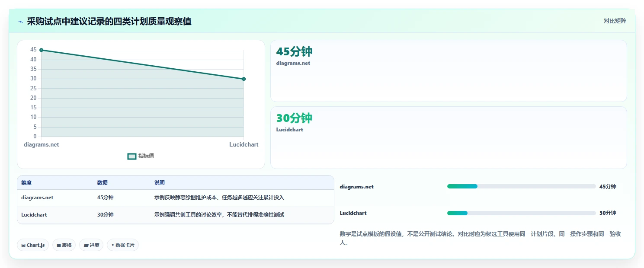Select the 45分钟 cell in the table
This screenshot has width=644, height=268.
click(x=106, y=198)
